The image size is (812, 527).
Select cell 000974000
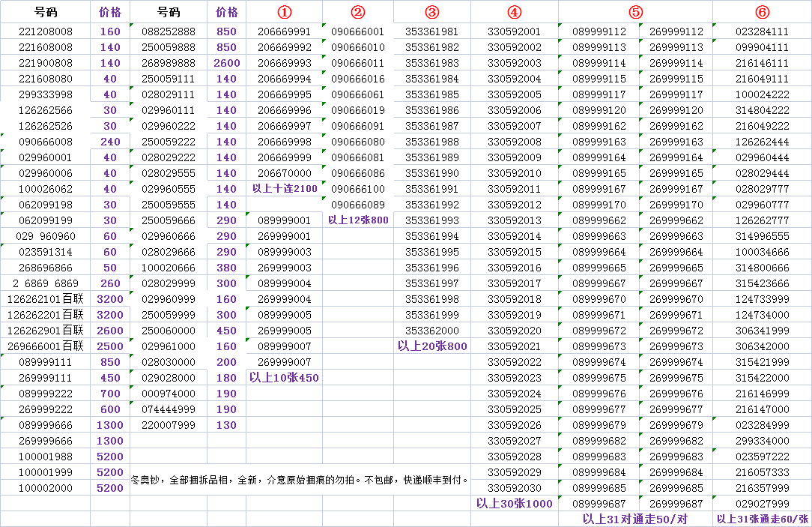pos(169,394)
